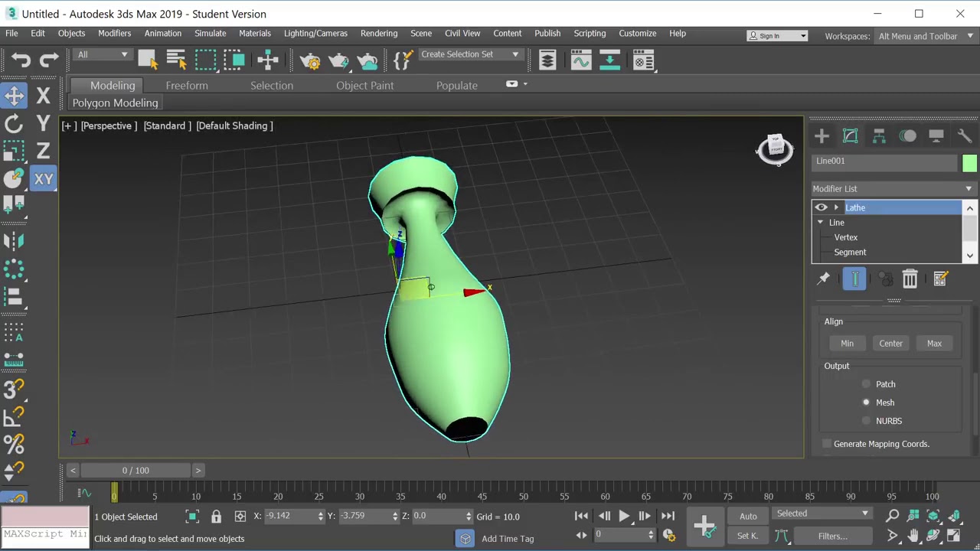Constrain to Z axis
Viewport: 980px width, 551px height.
click(x=44, y=151)
